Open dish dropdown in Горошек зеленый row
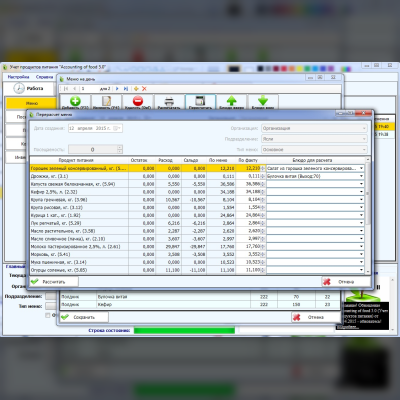Screen dimensions: 400x400 361,168
